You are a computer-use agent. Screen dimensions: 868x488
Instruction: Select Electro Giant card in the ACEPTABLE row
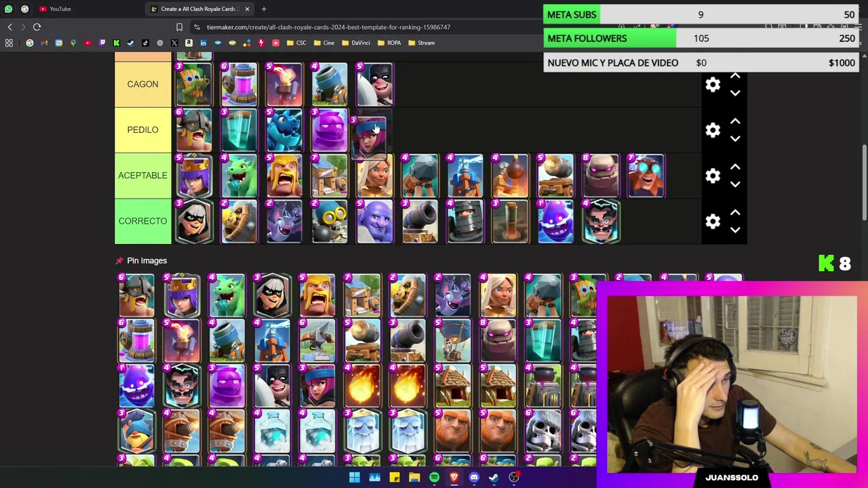point(646,176)
